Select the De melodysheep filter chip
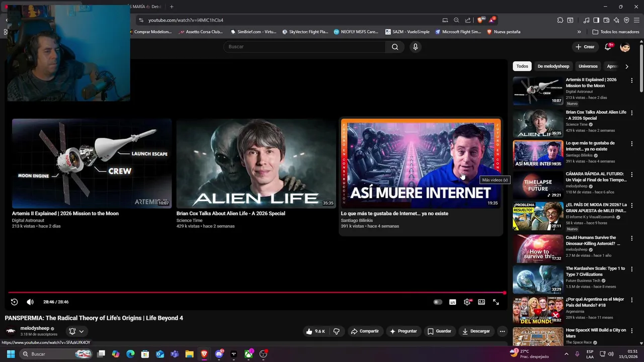This screenshot has height=362, width=644. pyautogui.click(x=553, y=66)
